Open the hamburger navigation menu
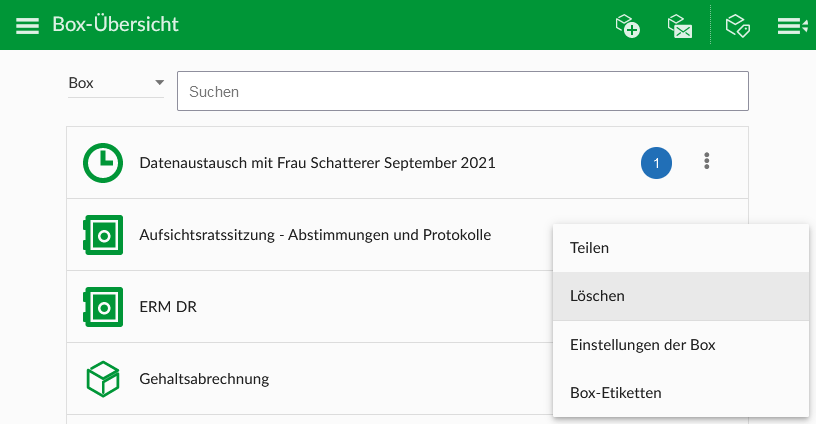 coord(27,25)
